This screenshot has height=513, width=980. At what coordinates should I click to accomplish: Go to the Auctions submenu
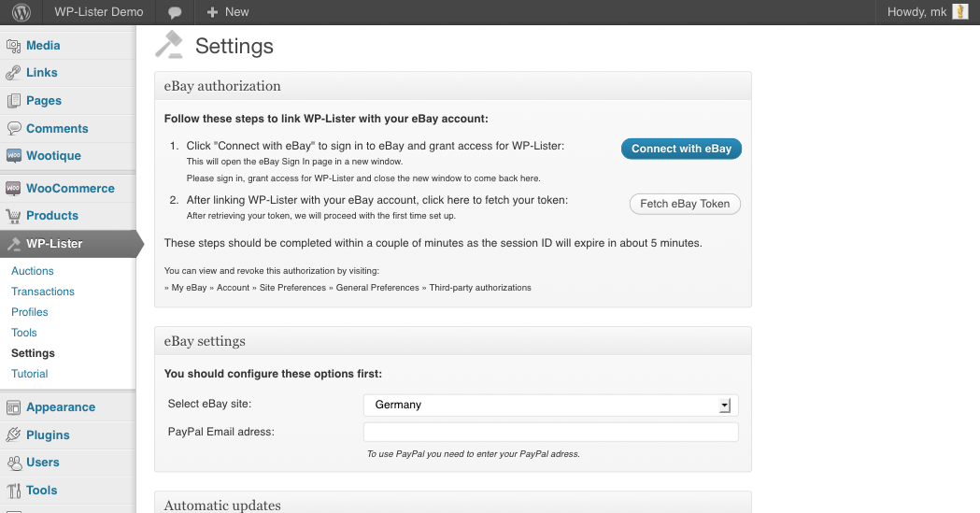33,271
